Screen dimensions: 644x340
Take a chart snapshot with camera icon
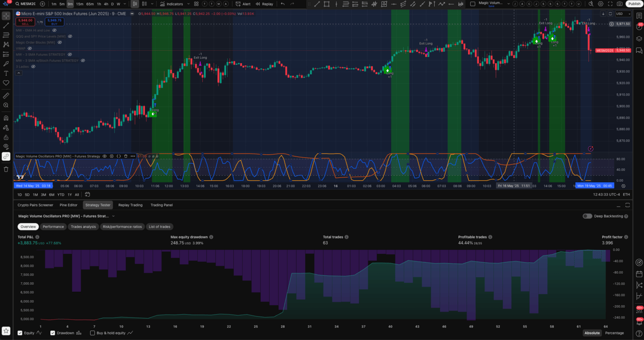click(x=620, y=4)
